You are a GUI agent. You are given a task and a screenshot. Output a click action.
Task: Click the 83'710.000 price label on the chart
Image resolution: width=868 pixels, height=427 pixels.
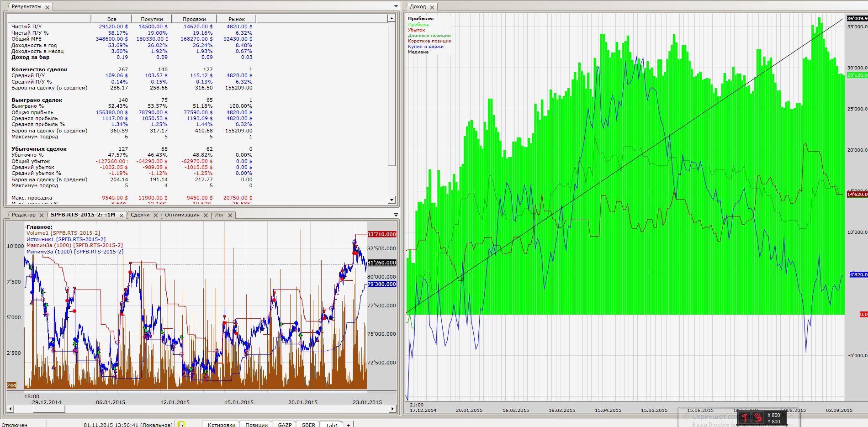(x=381, y=234)
